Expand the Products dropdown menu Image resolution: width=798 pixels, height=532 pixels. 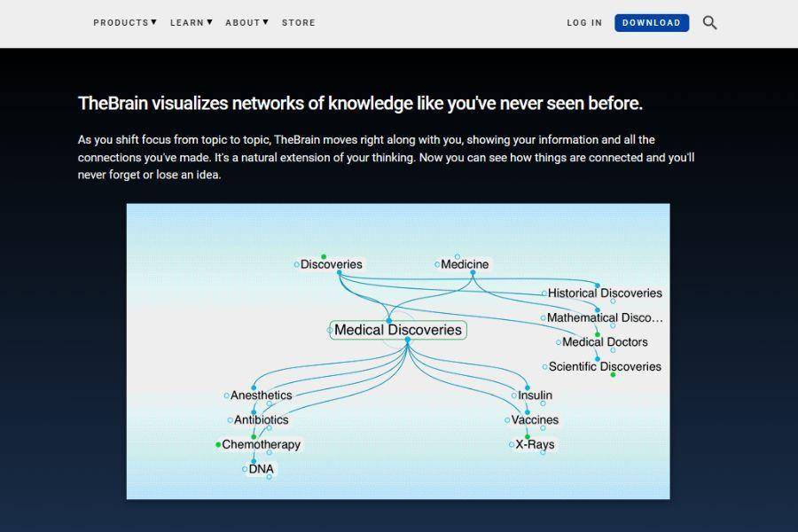(x=125, y=23)
